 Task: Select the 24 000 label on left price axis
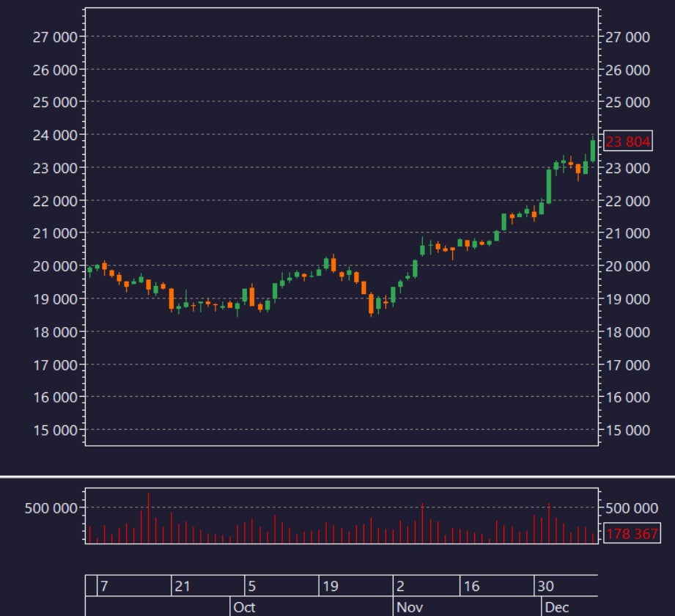click(x=55, y=135)
